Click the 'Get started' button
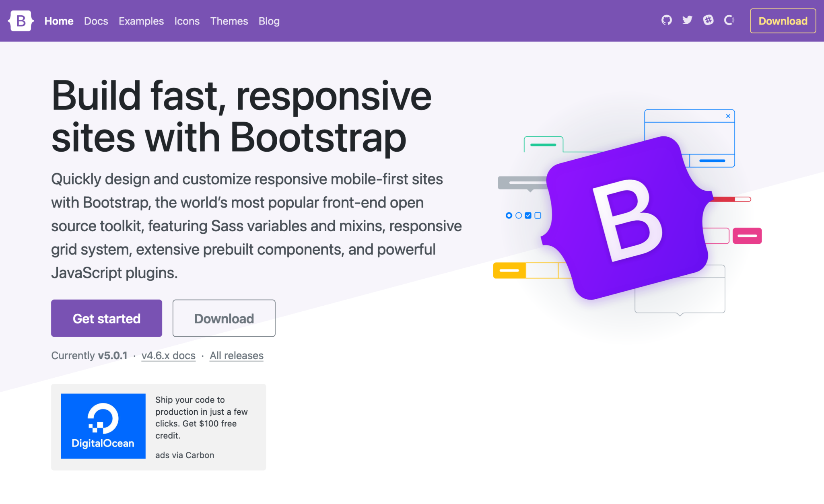This screenshot has height=504, width=824. point(107,318)
